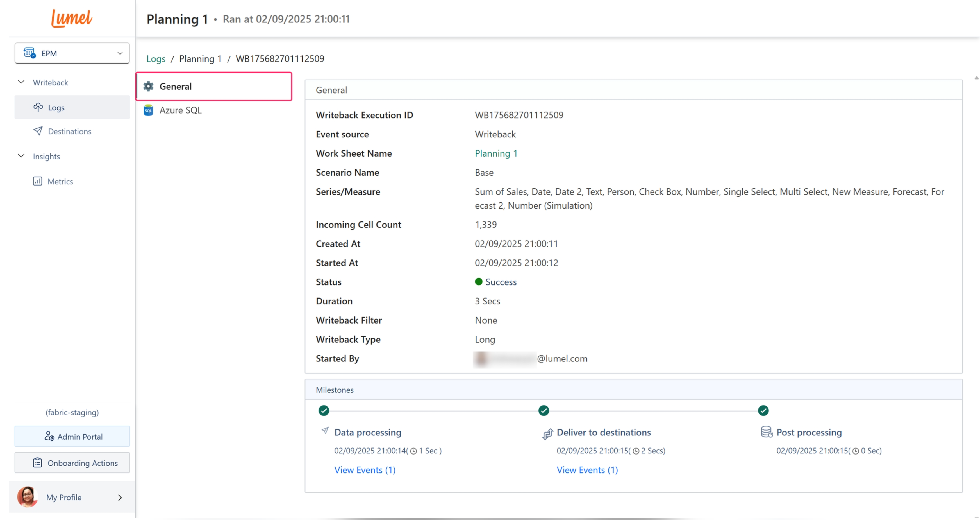Click the EPM calendar icon
Screen dimensions: 980x520
point(30,53)
